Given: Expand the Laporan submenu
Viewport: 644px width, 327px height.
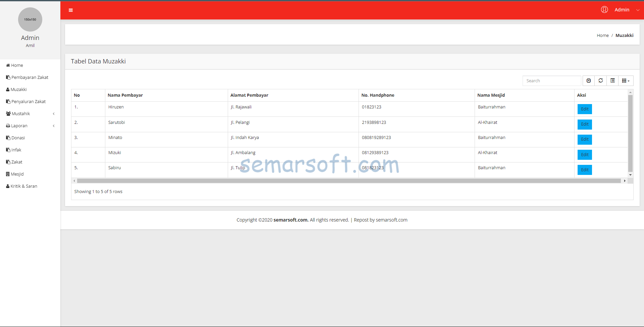Looking at the screenshot, I should (x=19, y=126).
